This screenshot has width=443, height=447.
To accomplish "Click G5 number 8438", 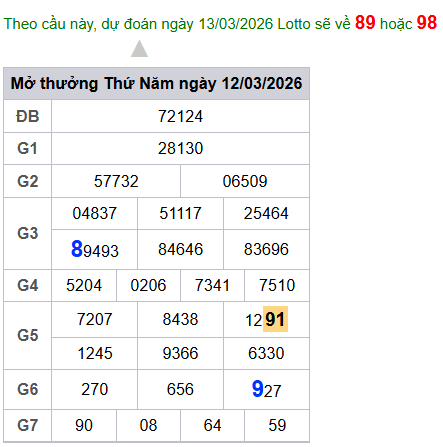I will pyautogui.click(x=180, y=319).
